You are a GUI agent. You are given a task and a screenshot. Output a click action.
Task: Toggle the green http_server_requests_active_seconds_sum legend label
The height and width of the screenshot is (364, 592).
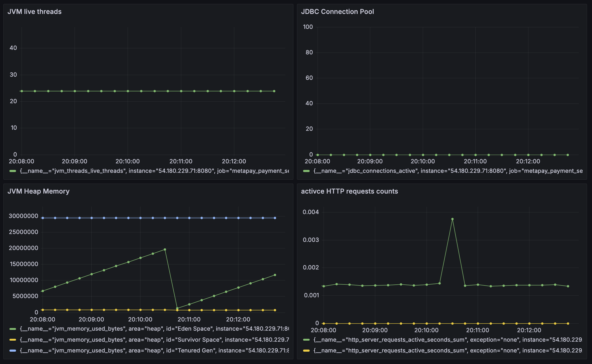[448, 340]
